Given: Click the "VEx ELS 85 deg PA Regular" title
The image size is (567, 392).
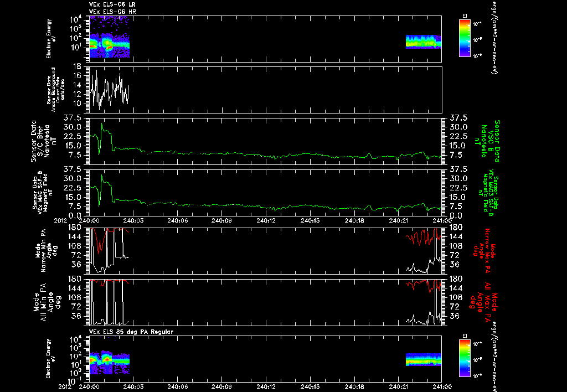Looking at the screenshot, I should [131, 332].
